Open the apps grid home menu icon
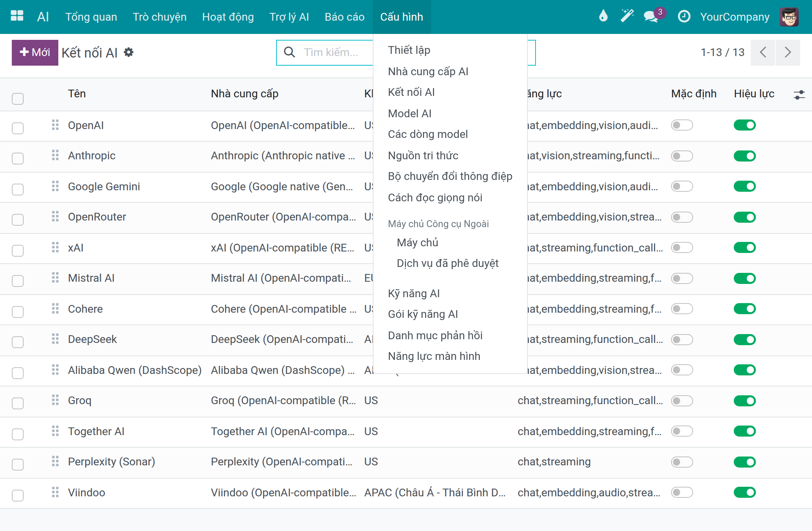The height and width of the screenshot is (531, 812). tap(17, 16)
